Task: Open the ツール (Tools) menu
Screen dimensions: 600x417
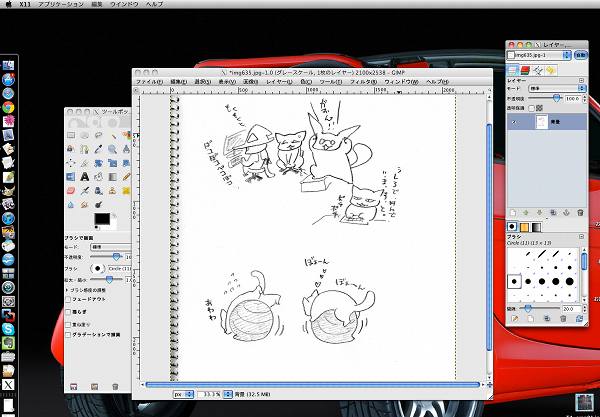Action: pyautogui.click(x=331, y=82)
